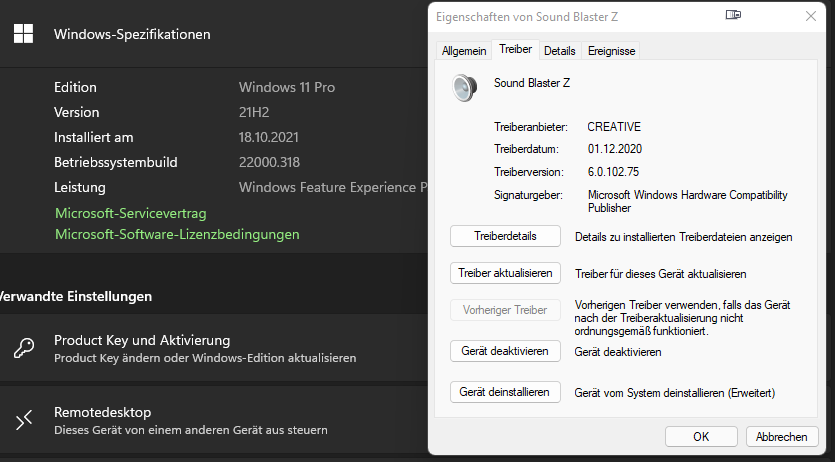Screen dimensions: 835x462
Task: Go to the Ereignisse tab
Action: coord(611,51)
